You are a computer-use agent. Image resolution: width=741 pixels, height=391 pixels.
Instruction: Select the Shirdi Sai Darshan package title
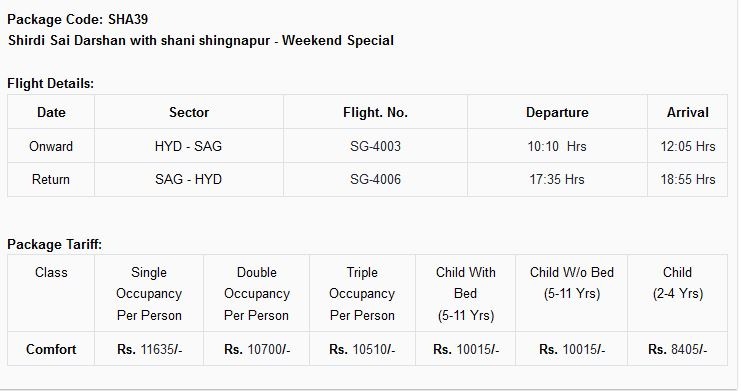[x=201, y=40]
